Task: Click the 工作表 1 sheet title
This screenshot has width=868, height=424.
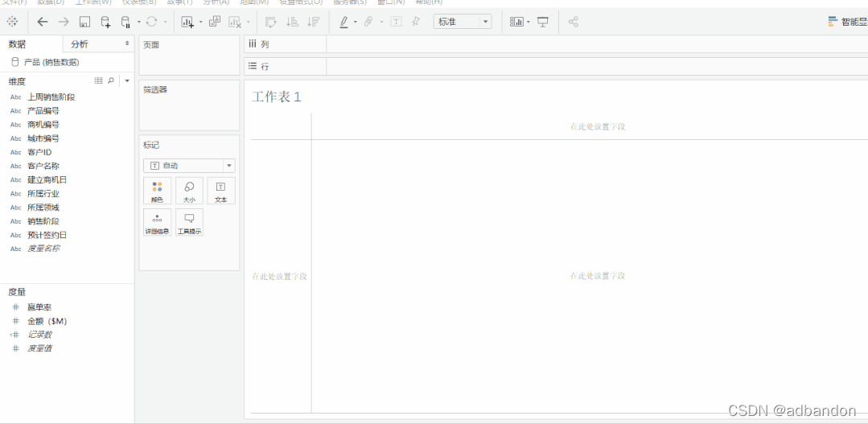Action: [276, 97]
